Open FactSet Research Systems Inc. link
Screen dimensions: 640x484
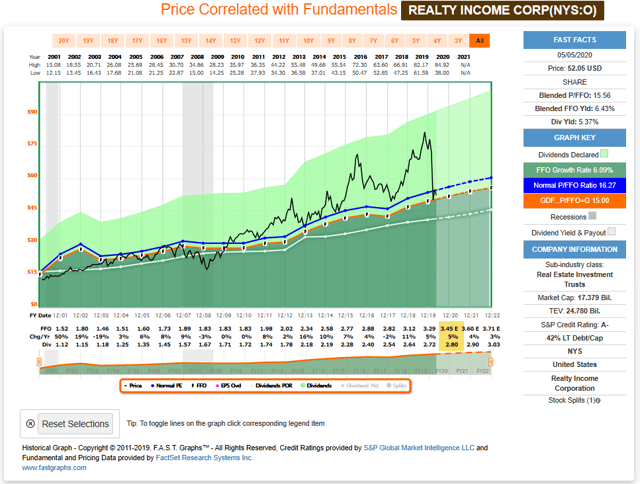(x=204, y=458)
